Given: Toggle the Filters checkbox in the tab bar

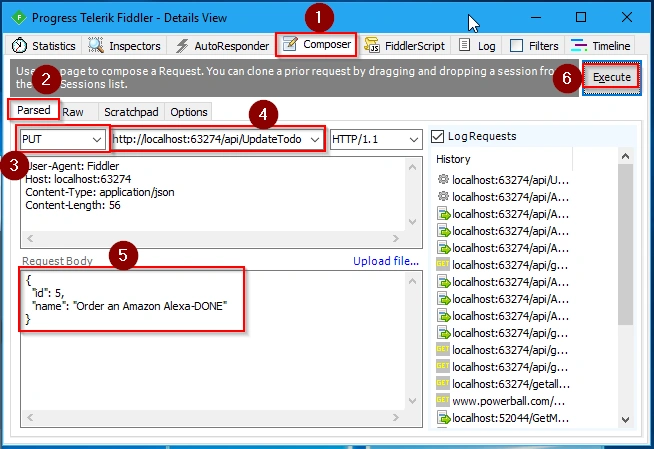Looking at the screenshot, I should click(516, 45).
